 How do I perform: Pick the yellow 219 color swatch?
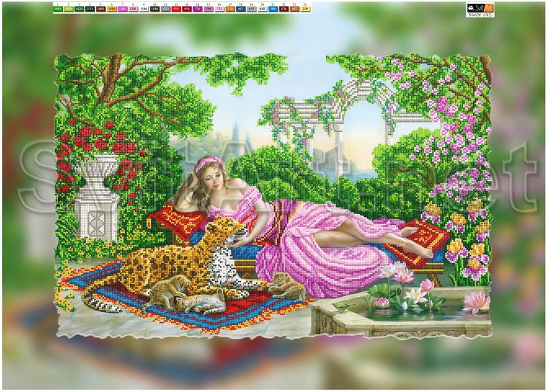click(306, 10)
